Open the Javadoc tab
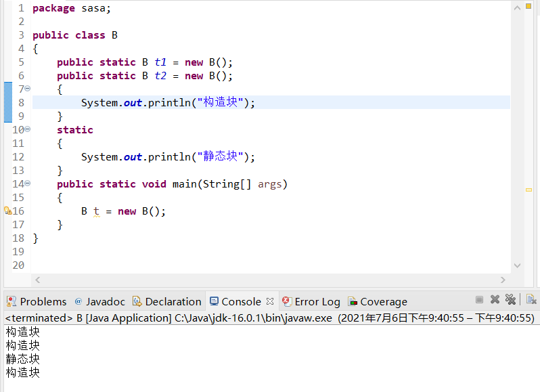The image size is (540, 392). 100,302
